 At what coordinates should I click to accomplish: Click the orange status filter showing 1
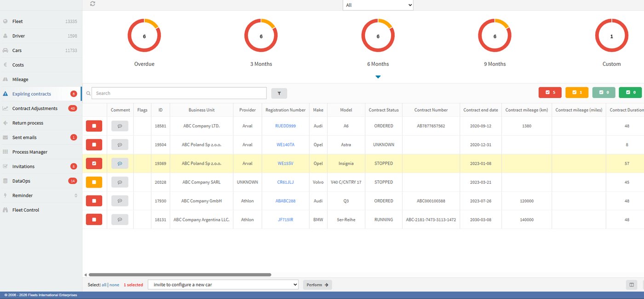[577, 92]
